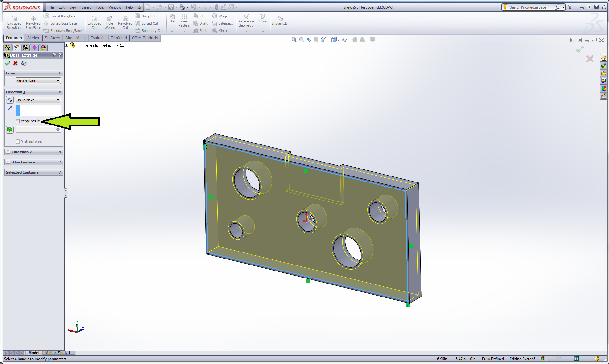Toggle the Draft On/Off icon
The height and width of the screenshot is (364, 609).
pyautogui.click(x=10, y=130)
